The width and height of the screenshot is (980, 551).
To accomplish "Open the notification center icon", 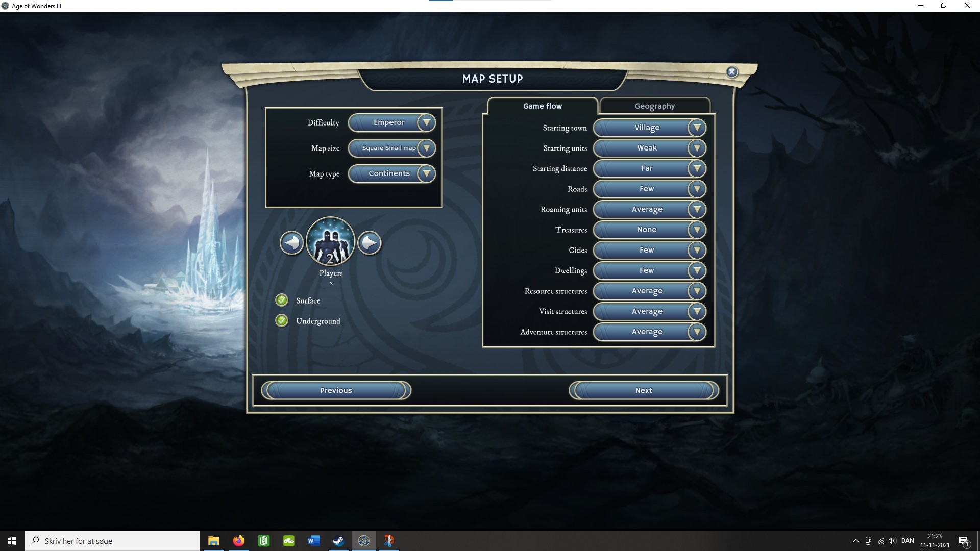I will tap(964, 541).
